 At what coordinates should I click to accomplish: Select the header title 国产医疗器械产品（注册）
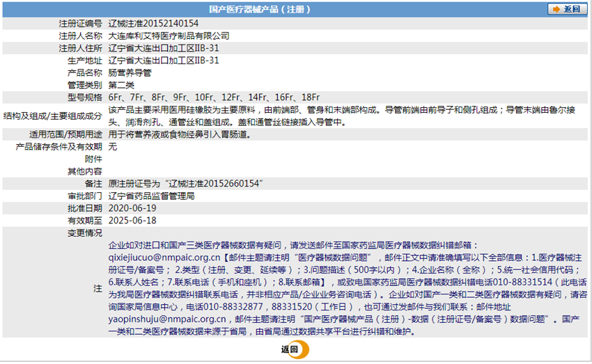coord(259,9)
